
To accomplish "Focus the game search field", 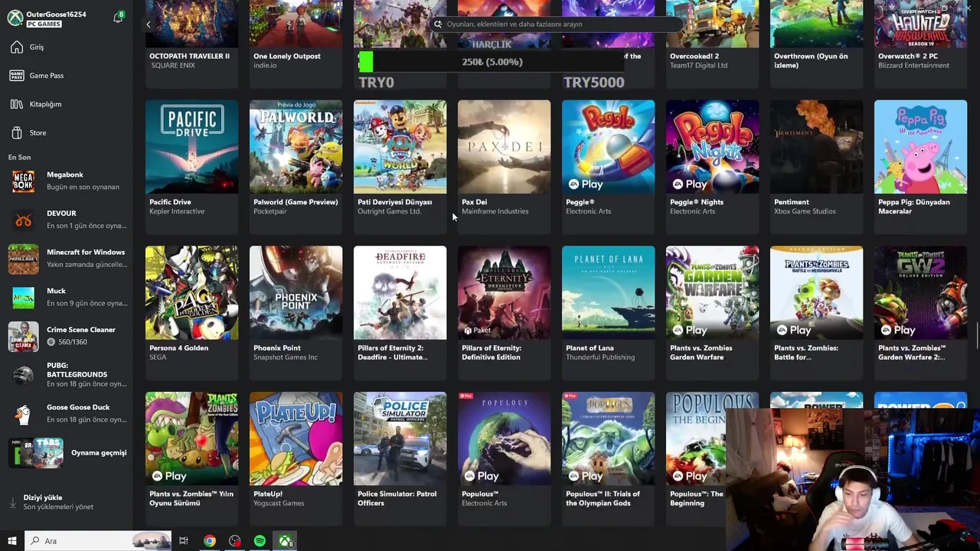I will (x=557, y=24).
